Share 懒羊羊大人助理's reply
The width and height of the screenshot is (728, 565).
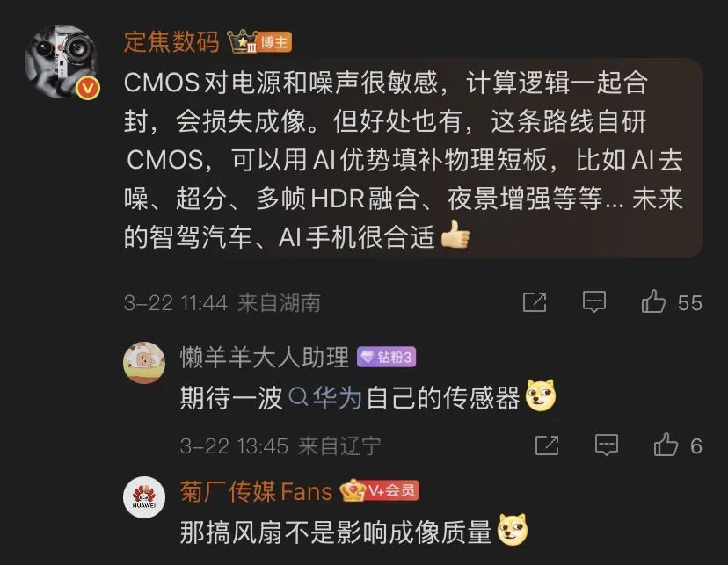click(x=547, y=445)
